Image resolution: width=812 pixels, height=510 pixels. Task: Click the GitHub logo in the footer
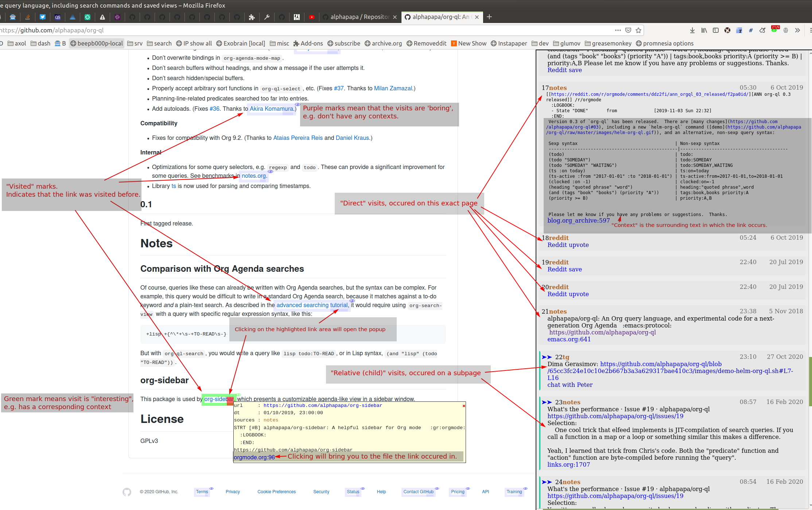[x=127, y=492]
